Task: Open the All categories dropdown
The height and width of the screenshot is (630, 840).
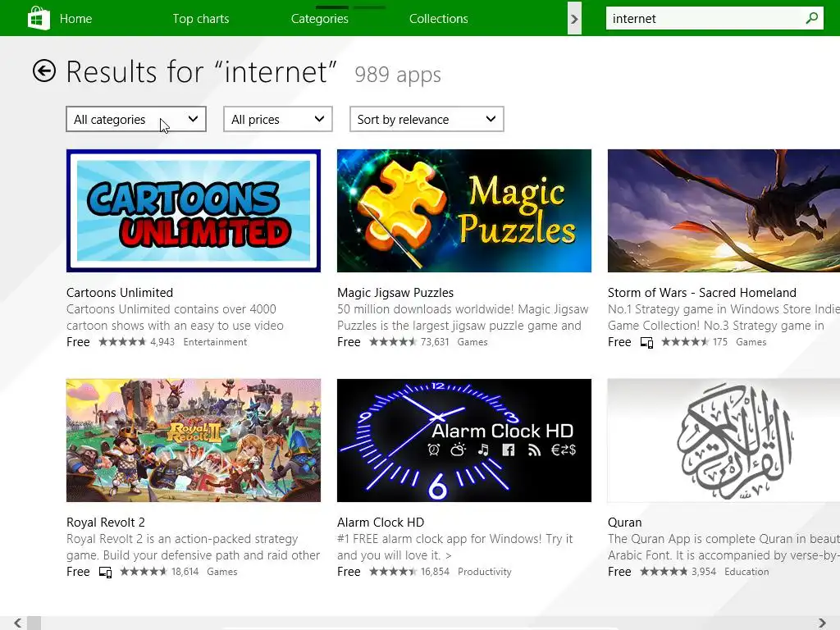Action: (x=136, y=119)
